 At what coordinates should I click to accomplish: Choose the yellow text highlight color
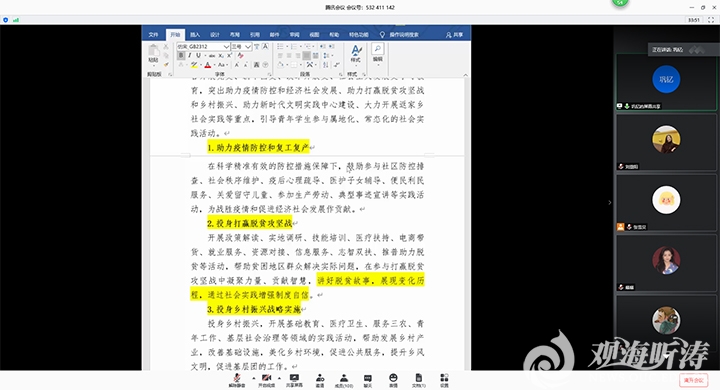[194, 65]
